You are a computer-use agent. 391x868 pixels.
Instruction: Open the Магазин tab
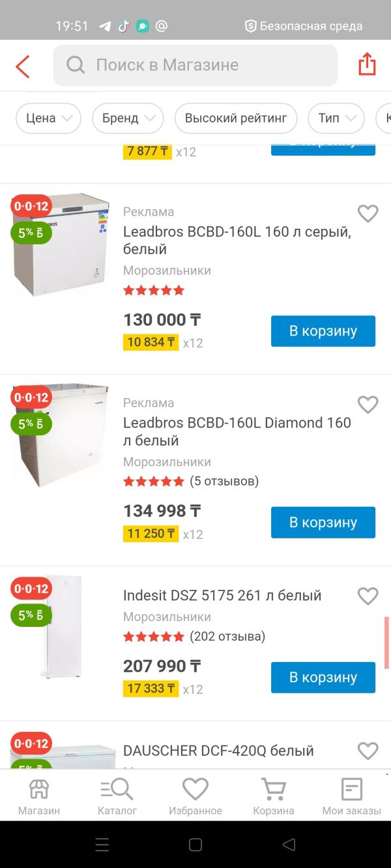pos(39,796)
